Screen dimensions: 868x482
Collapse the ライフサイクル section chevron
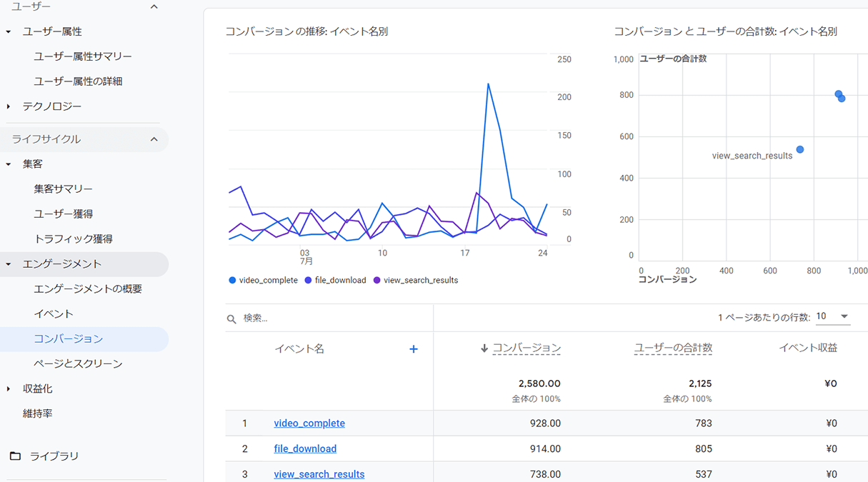tap(154, 139)
